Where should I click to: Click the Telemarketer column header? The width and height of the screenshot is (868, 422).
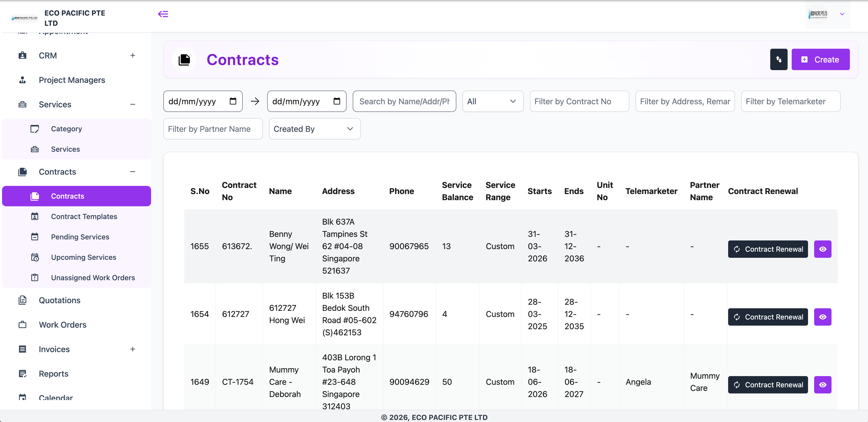pyautogui.click(x=651, y=191)
